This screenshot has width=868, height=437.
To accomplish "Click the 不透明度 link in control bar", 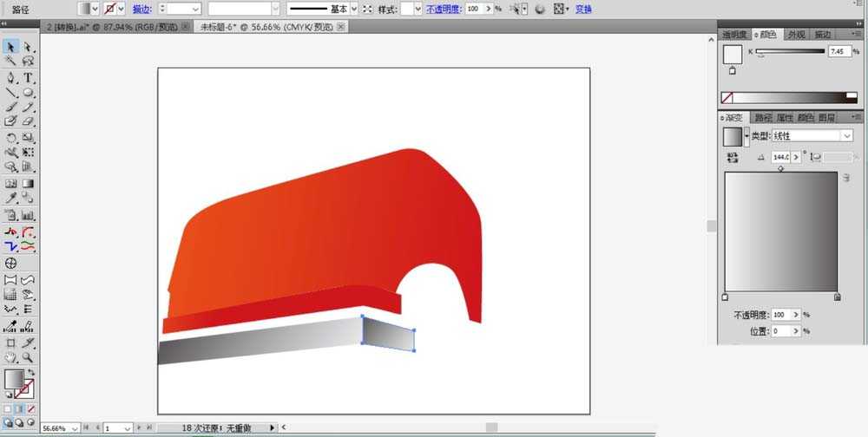I will [444, 9].
